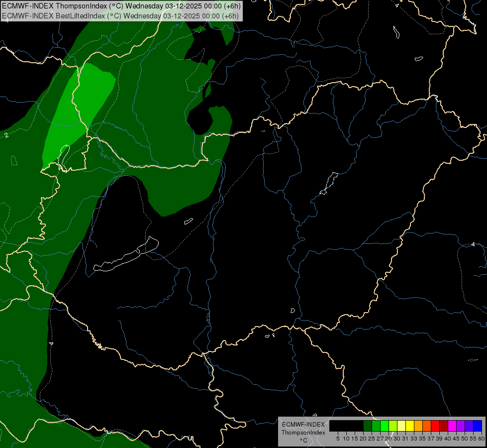487x448 pixels.
Task: Pick the yellow-green 29-30 legend swatch
Action: pos(393,426)
